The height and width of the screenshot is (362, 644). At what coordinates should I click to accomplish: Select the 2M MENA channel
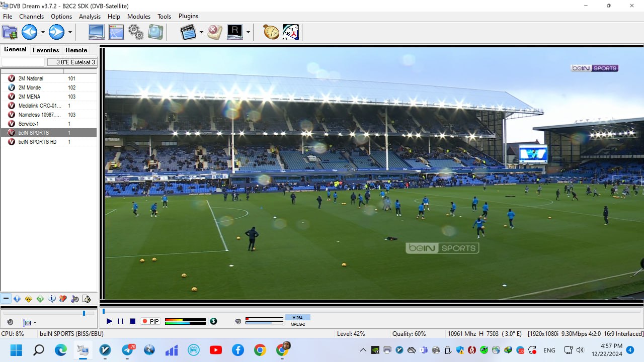(x=48, y=97)
